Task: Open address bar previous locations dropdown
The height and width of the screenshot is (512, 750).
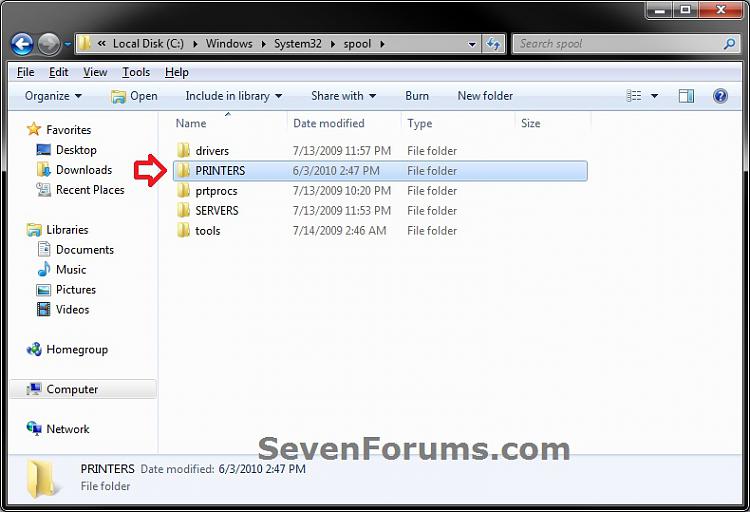Action: point(472,44)
